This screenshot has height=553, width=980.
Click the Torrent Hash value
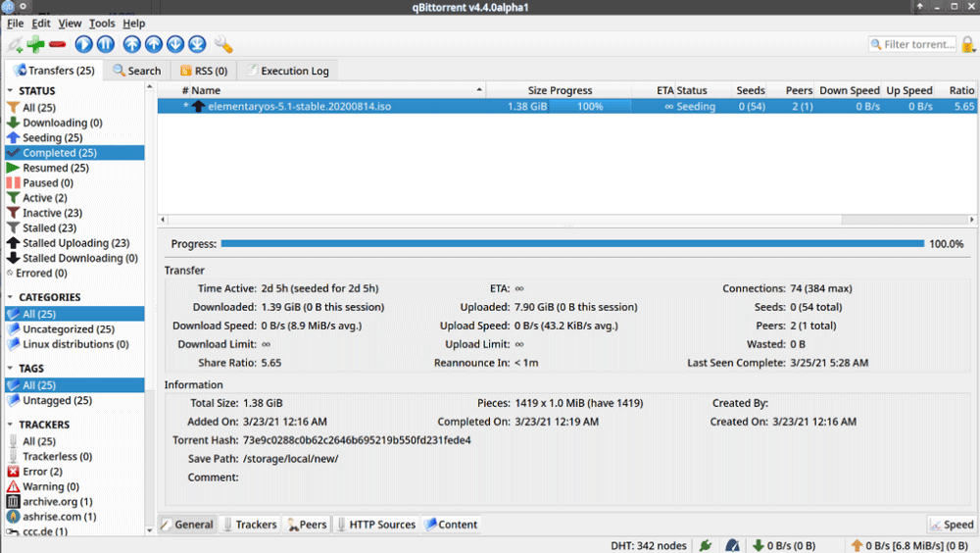click(357, 440)
